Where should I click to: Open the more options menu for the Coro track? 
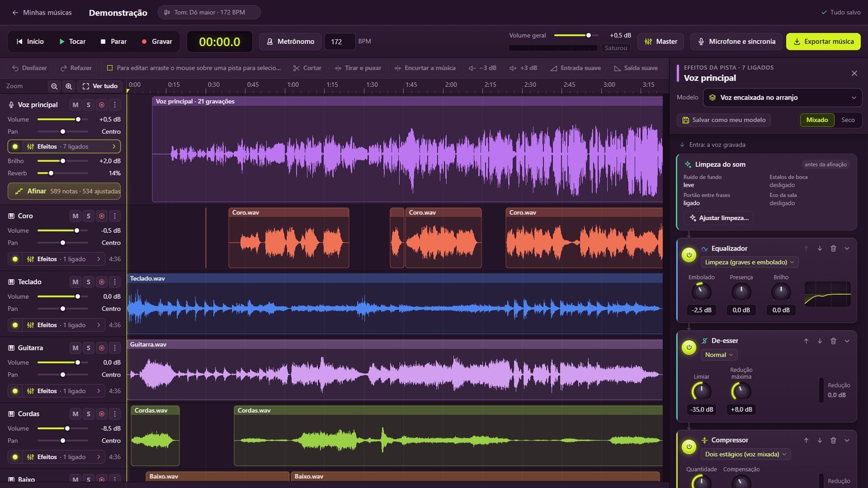pyautogui.click(x=114, y=216)
